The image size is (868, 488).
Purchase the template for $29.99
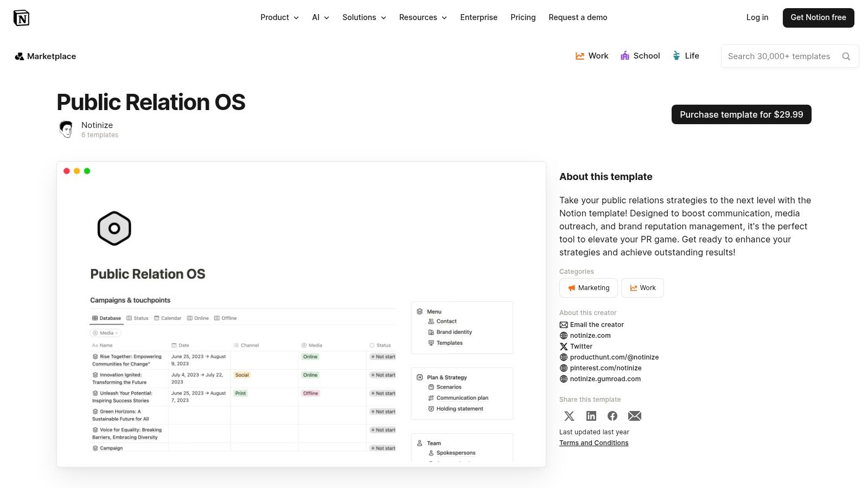741,114
